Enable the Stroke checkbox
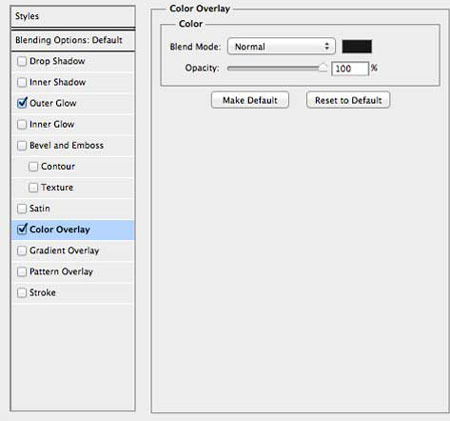The height and width of the screenshot is (421, 450). click(22, 292)
